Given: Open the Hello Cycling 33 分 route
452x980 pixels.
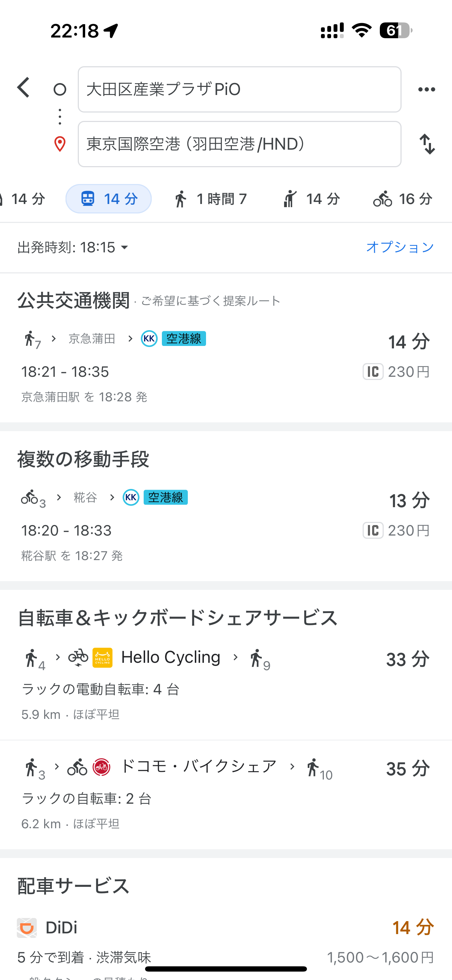Looking at the screenshot, I should (226, 681).
